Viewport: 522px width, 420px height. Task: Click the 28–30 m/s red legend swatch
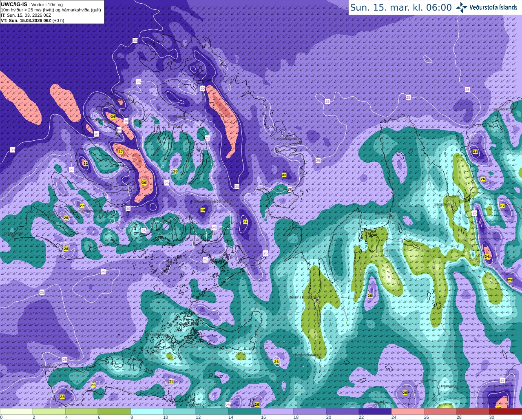pos(473,411)
